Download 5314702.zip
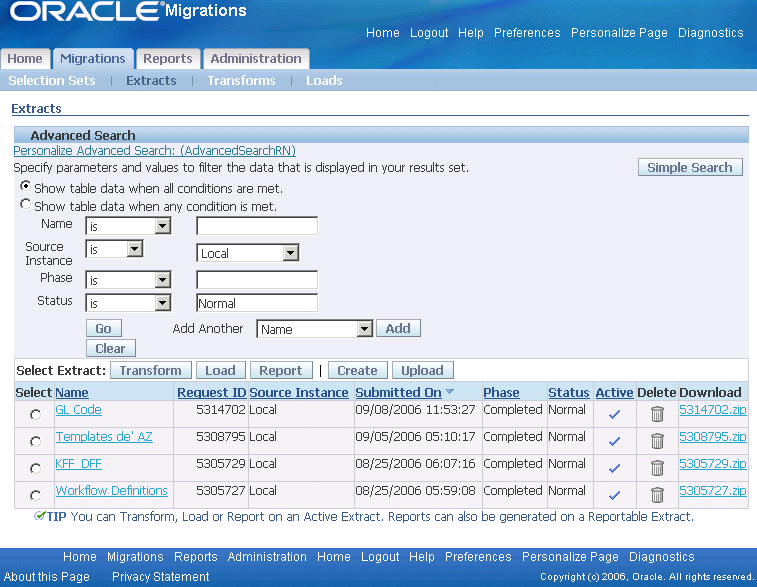This screenshot has width=757, height=587. click(713, 410)
